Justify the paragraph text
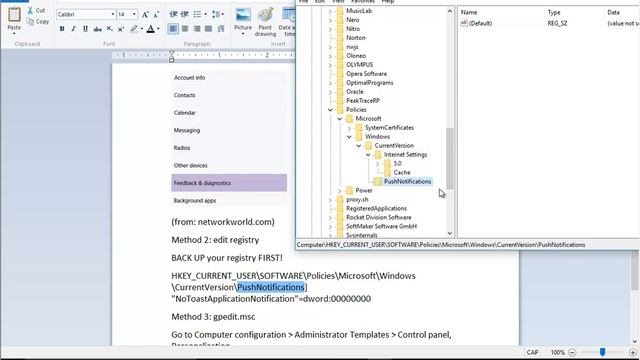The image size is (640, 360). coord(209,29)
